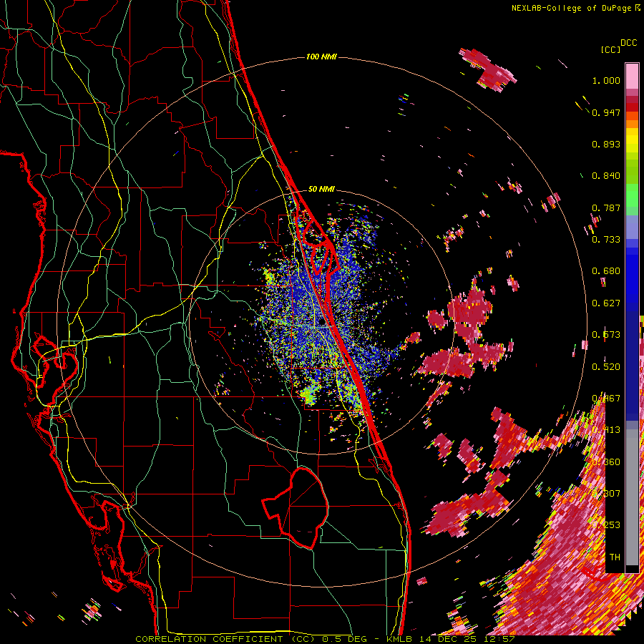
Task: Click the 0.520 color scale value
Action: (x=606, y=367)
